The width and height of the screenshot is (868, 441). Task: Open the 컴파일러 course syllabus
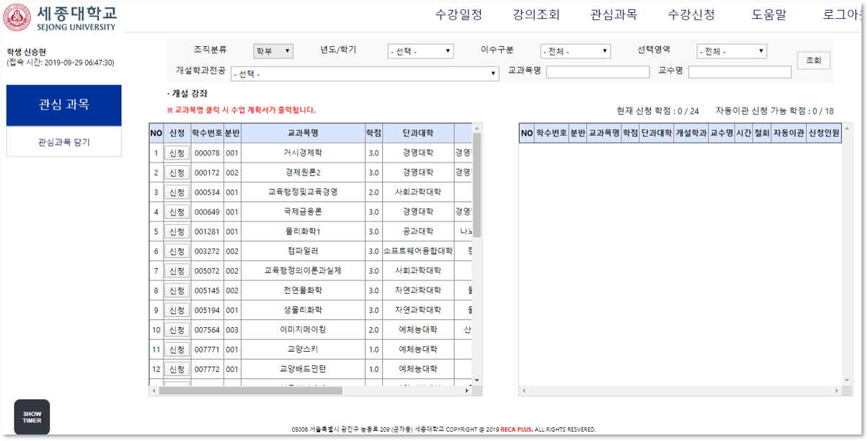[303, 251]
